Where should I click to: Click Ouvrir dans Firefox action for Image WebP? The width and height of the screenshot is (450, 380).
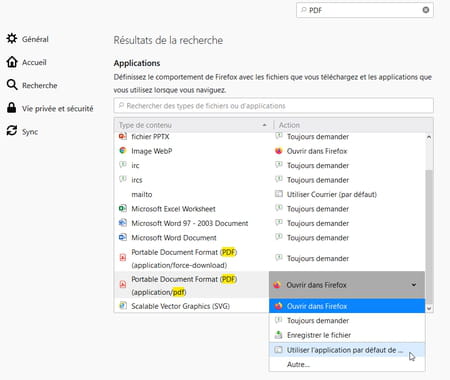(317, 151)
